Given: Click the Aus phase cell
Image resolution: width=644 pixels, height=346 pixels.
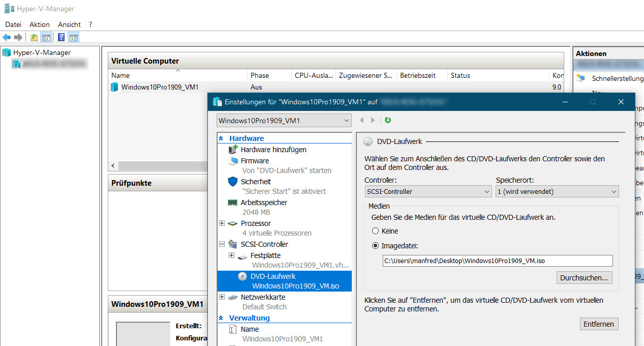Looking at the screenshot, I should pyautogui.click(x=256, y=87).
